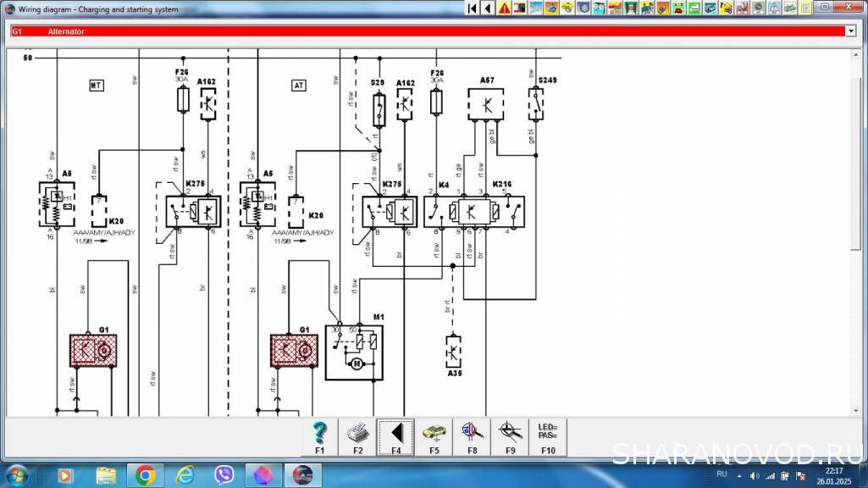Select the G1 Alternator red selection field
The image size is (868, 488).
[423, 31]
